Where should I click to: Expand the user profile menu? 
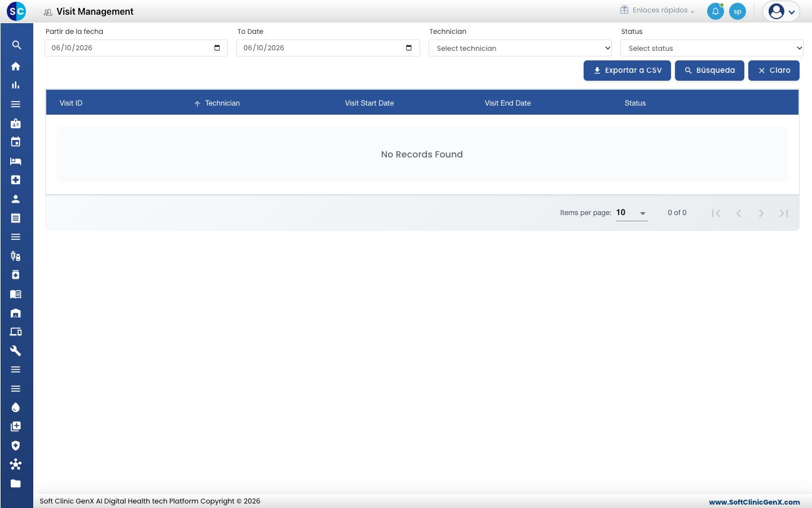(782, 11)
